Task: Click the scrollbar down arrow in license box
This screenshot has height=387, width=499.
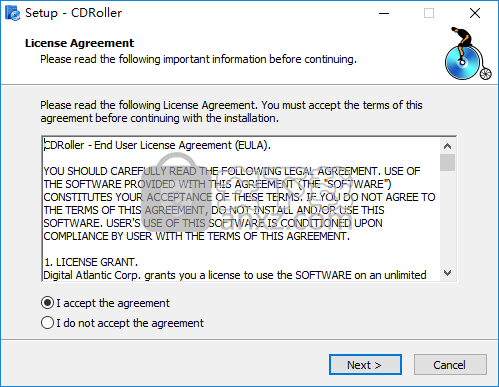Action: coord(448,273)
